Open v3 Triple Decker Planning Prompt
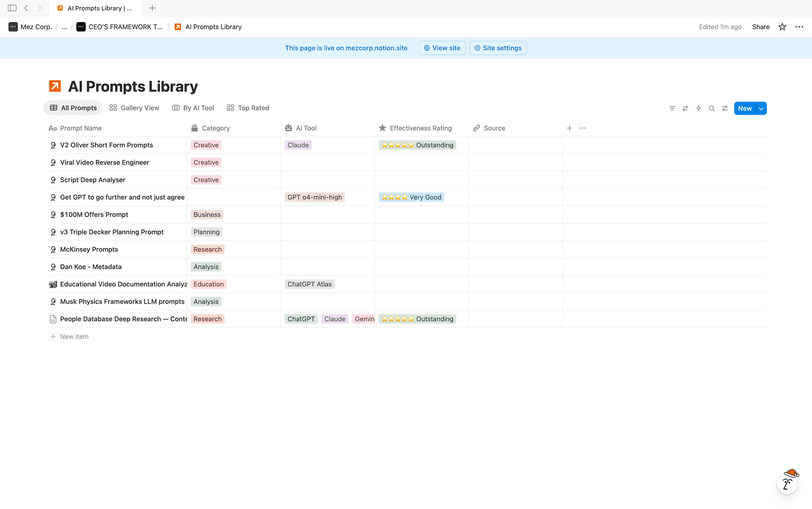Viewport: 812px width, 509px height. [x=112, y=232]
